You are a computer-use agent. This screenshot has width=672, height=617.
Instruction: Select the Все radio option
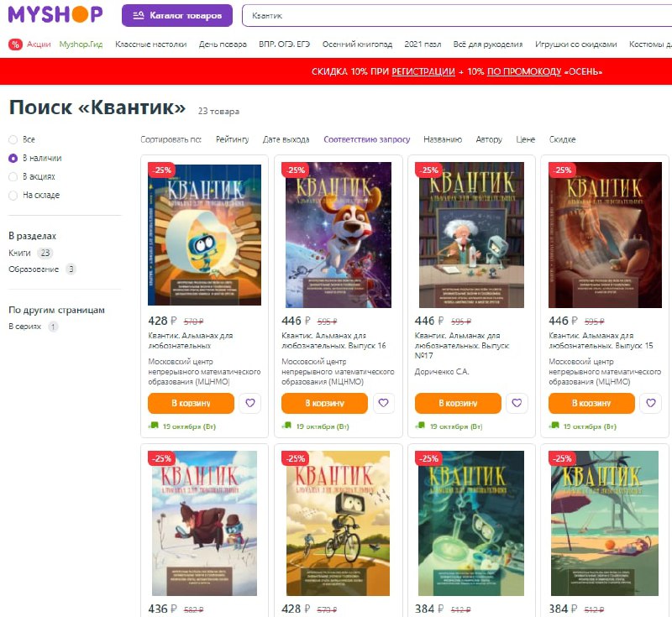[13, 139]
